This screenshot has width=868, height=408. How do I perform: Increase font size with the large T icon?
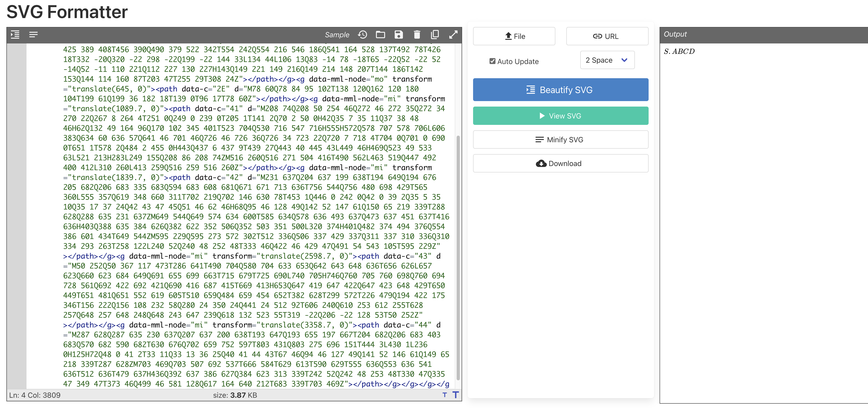point(455,395)
